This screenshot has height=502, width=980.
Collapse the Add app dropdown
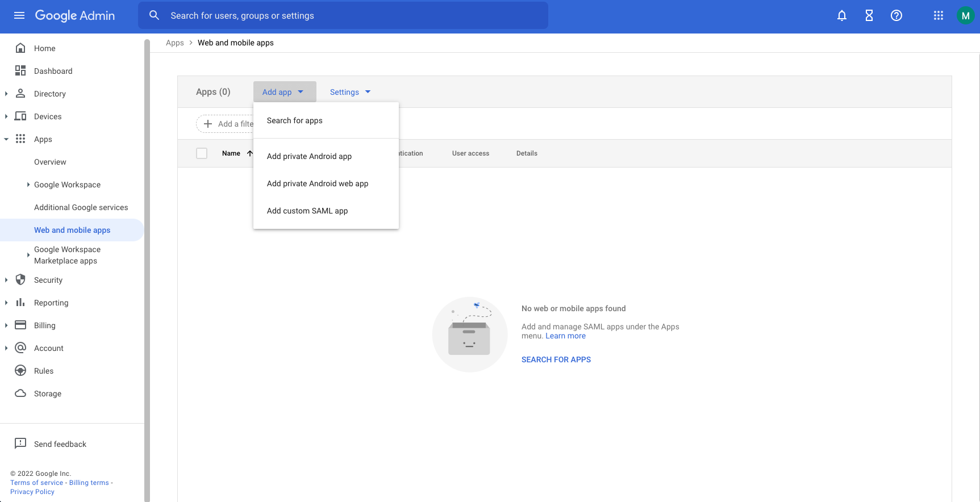pyautogui.click(x=283, y=92)
